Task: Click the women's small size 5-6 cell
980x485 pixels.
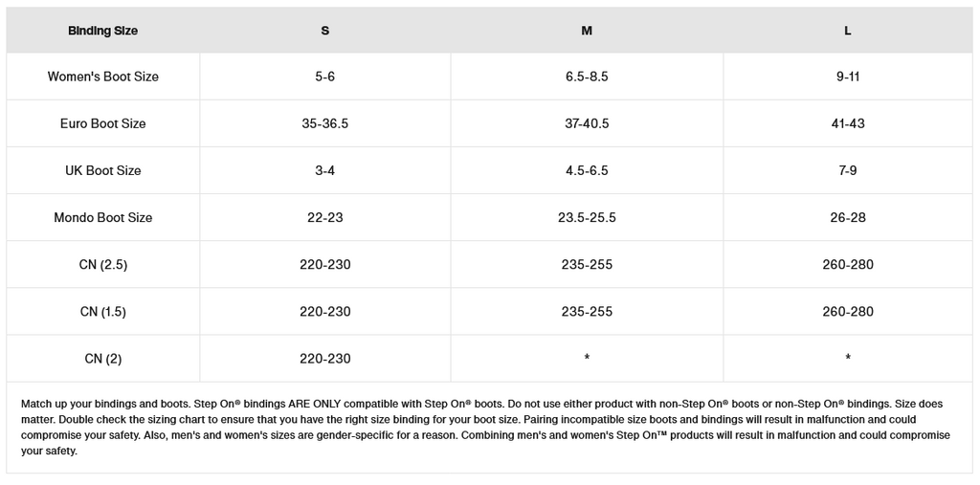Action: (x=325, y=77)
